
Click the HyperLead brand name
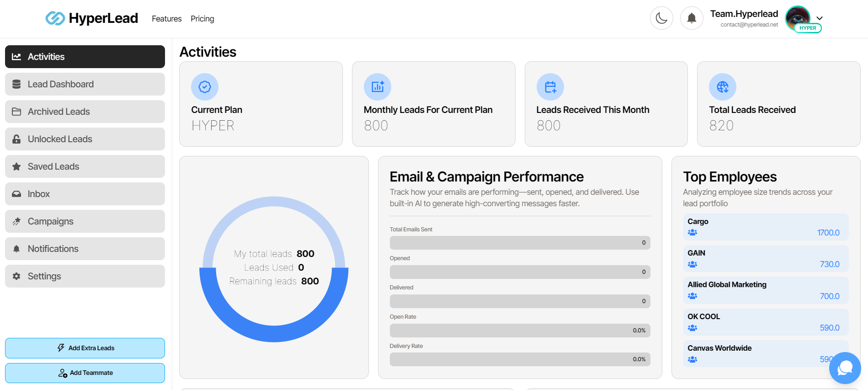103,18
